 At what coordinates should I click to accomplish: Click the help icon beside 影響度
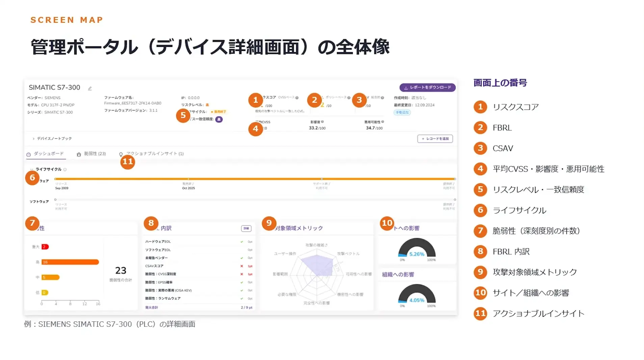[x=323, y=122]
